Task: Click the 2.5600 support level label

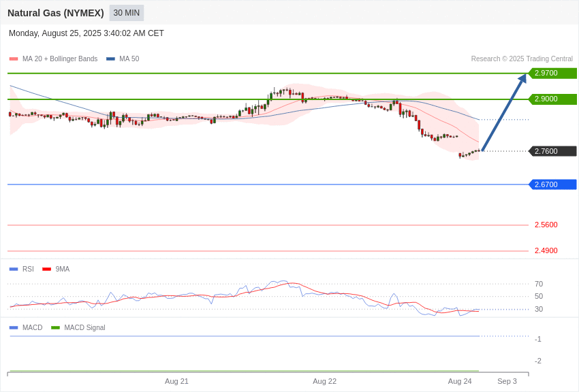Action: [x=546, y=225]
